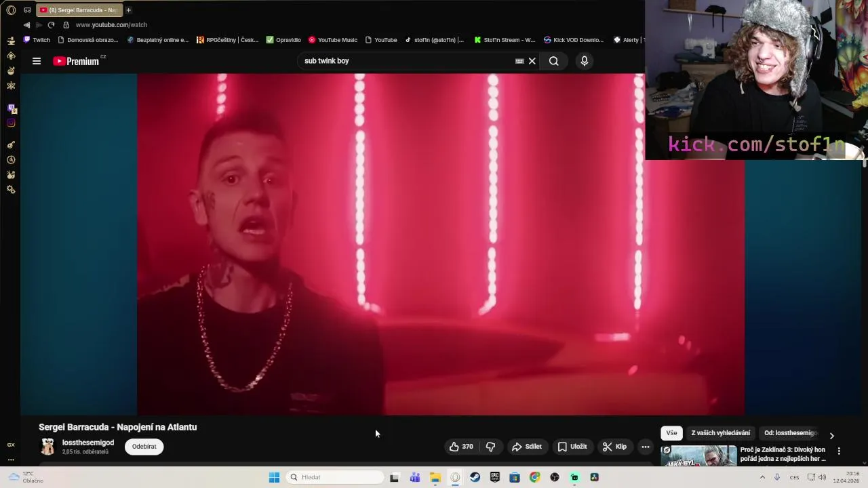Open GX Corner gamepad icon in tab bar
Viewport: 868px width, 488px height.
[27, 10]
